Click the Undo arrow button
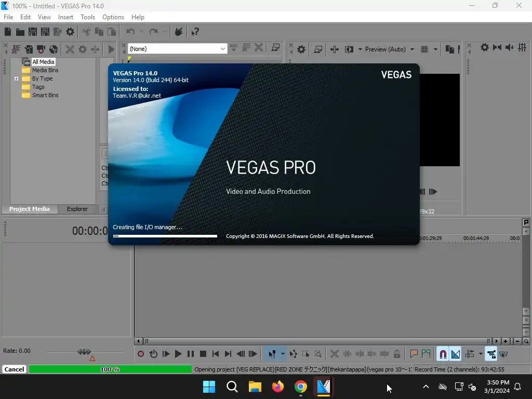The width and height of the screenshot is (532, 399). 130,32
